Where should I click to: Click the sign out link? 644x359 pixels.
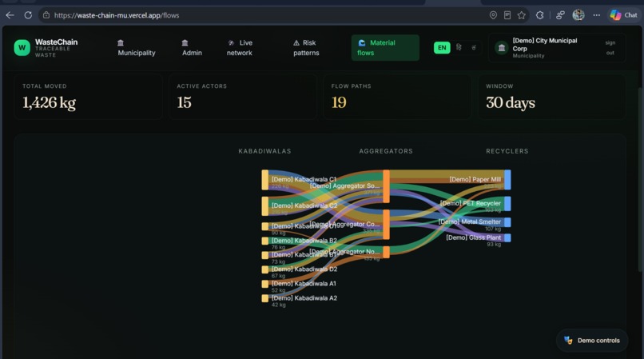pyautogui.click(x=610, y=48)
